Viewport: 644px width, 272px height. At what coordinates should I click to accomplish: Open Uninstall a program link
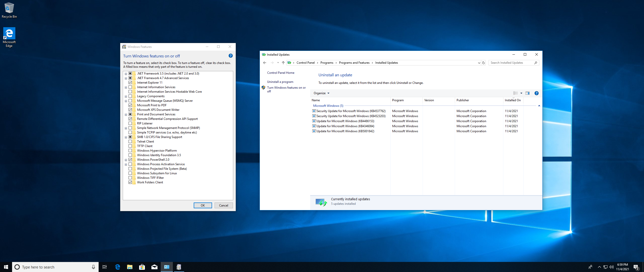(x=280, y=82)
